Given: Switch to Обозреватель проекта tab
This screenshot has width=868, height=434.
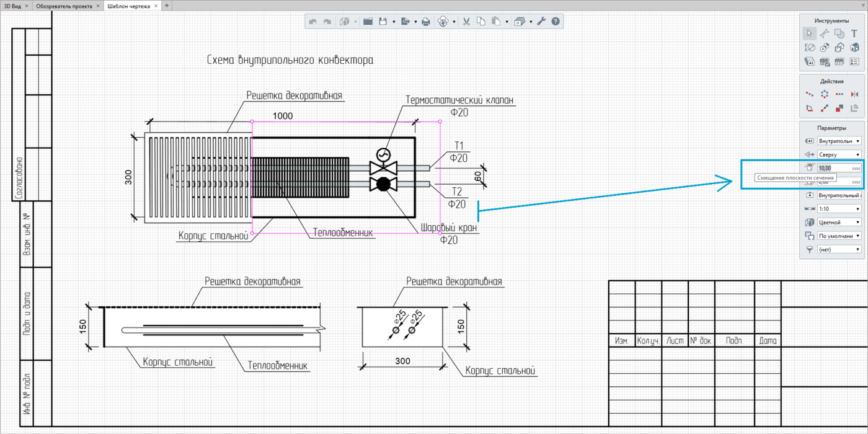Looking at the screenshot, I should (x=64, y=6).
